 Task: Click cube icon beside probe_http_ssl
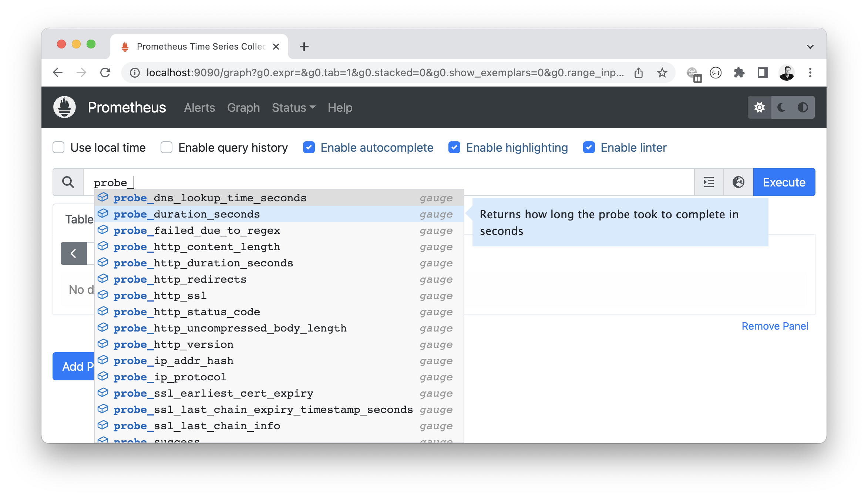(103, 295)
